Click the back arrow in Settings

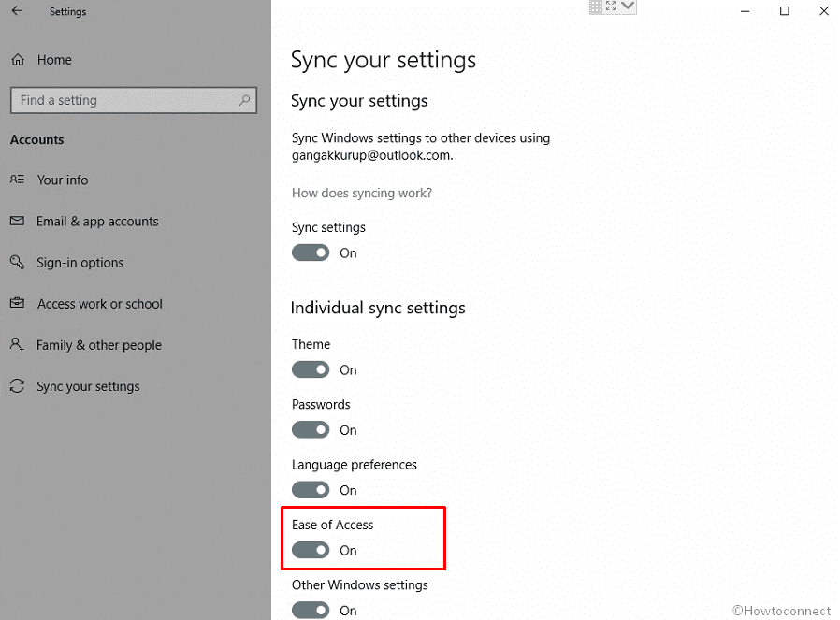(x=17, y=11)
